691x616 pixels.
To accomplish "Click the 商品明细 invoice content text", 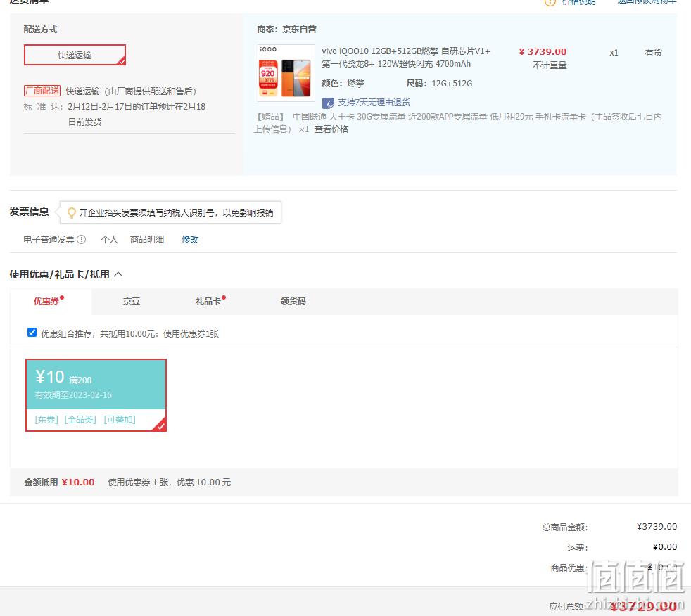I will pyautogui.click(x=147, y=240).
